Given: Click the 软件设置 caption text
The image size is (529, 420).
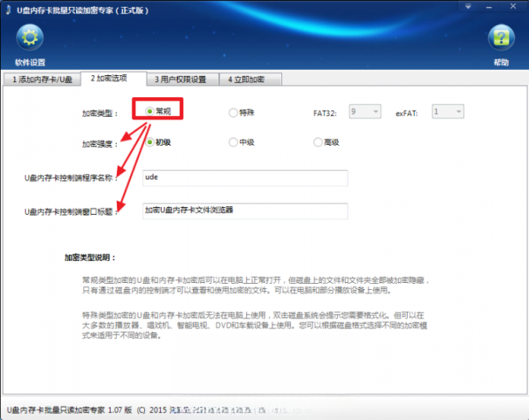Looking at the screenshot, I should (30, 63).
